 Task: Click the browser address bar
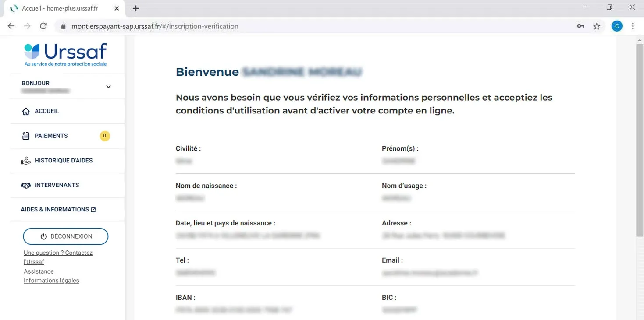click(x=307, y=26)
